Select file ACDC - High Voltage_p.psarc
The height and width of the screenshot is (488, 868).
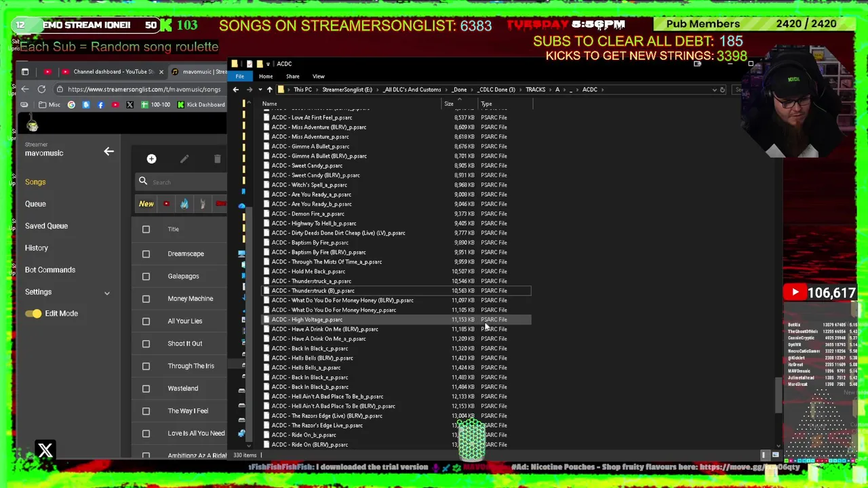397,319
